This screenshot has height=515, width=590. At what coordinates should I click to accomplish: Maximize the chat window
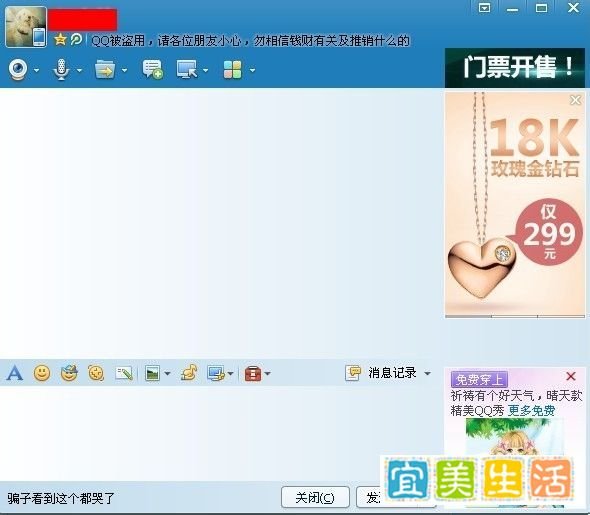click(541, 8)
